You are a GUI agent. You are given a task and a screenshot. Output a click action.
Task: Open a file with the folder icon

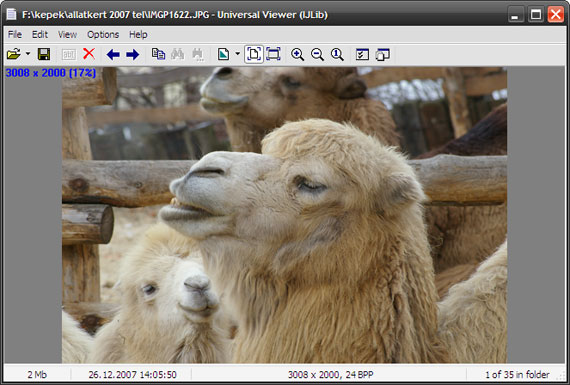click(14, 55)
